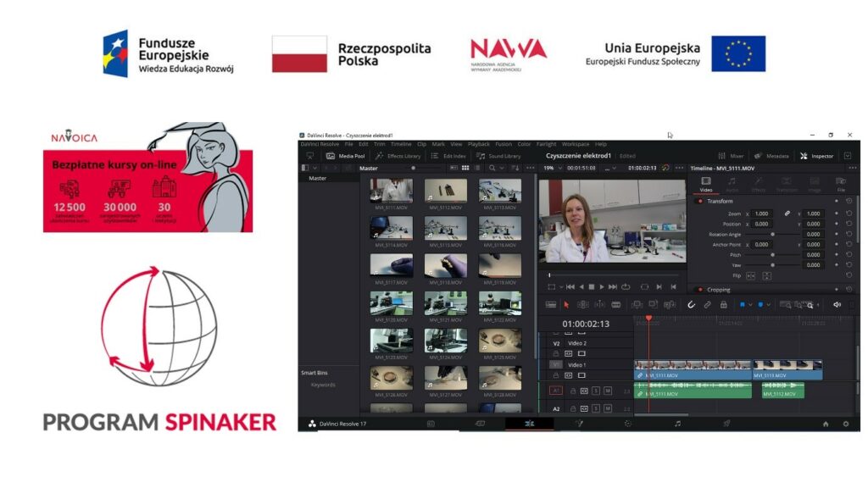This screenshot has width=868, height=488.
Task: Open the Edit menu
Action: (363, 144)
